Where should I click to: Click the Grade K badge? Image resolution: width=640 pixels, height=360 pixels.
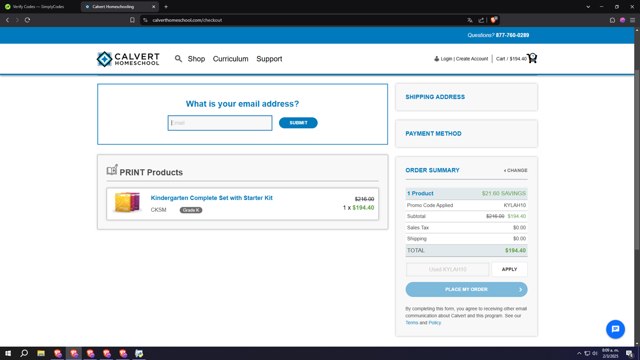pyautogui.click(x=191, y=210)
